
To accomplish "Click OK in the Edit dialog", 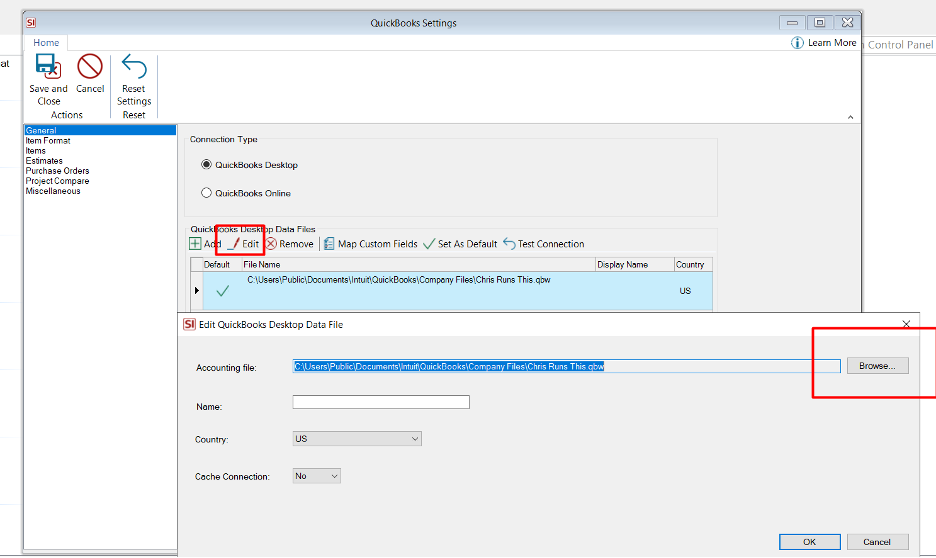I will coord(809,542).
